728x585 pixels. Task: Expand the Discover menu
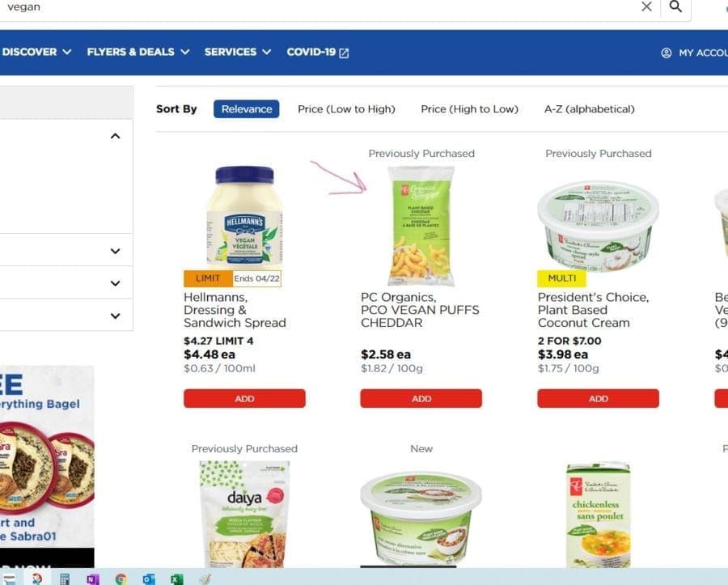pos(36,52)
